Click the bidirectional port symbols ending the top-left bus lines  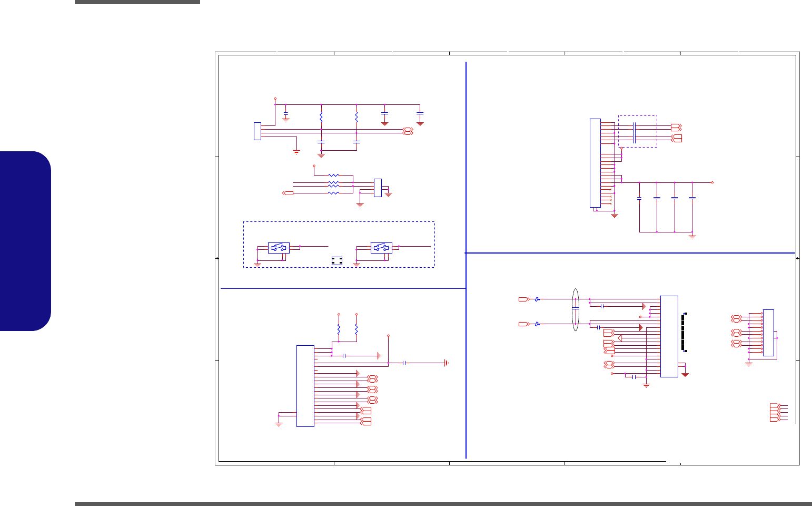tap(407, 131)
